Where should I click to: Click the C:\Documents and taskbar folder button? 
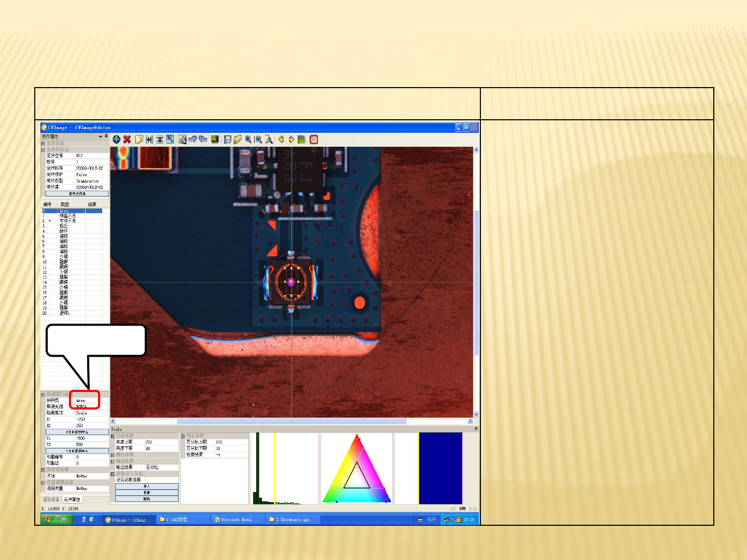[293, 520]
